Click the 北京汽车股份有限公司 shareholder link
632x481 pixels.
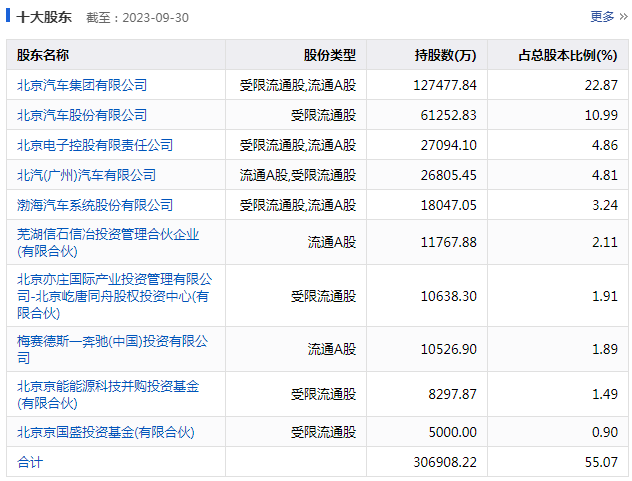[82, 115]
